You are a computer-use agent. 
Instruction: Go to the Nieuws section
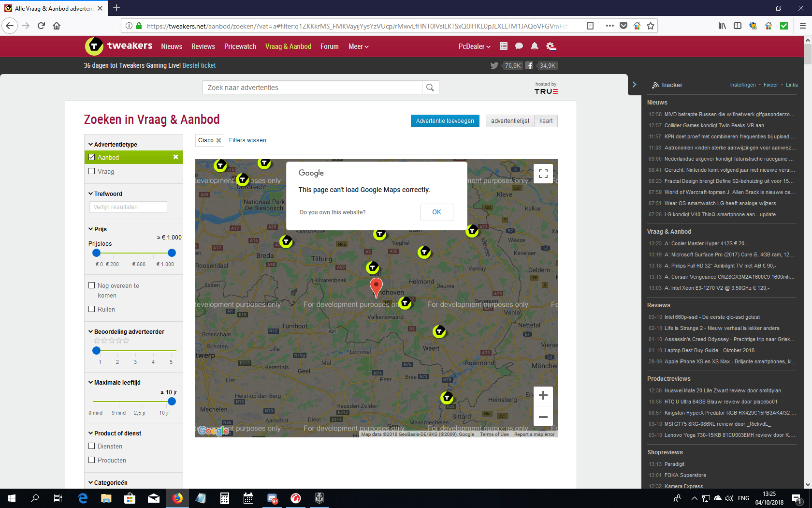tap(172, 46)
